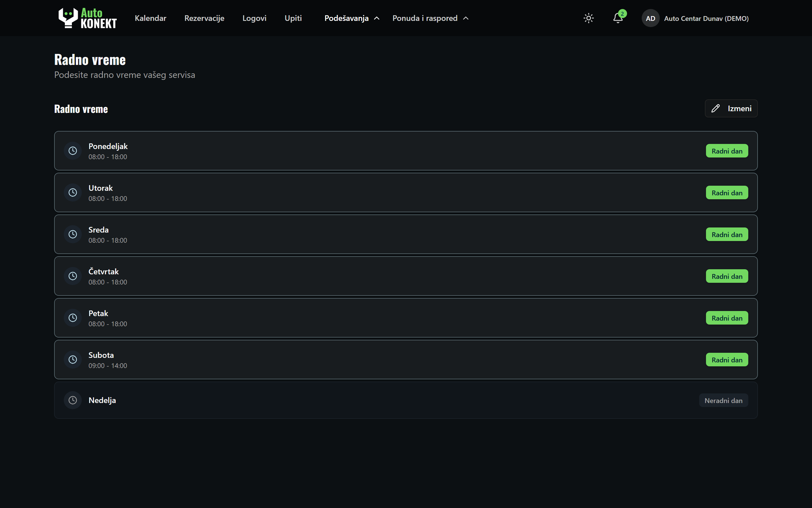The width and height of the screenshot is (812, 508).
Task: Click Radni dan badge for Četvrtak
Action: click(x=727, y=276)
